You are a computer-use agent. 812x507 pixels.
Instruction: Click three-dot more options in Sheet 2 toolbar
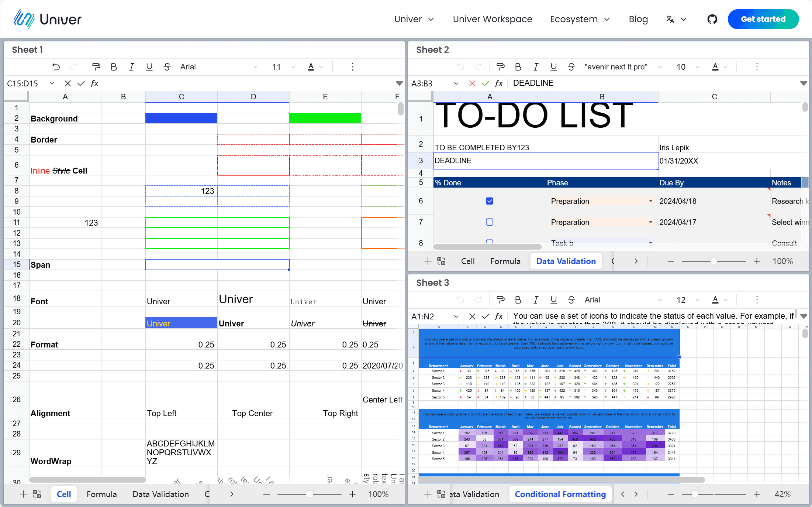(757, 67)
